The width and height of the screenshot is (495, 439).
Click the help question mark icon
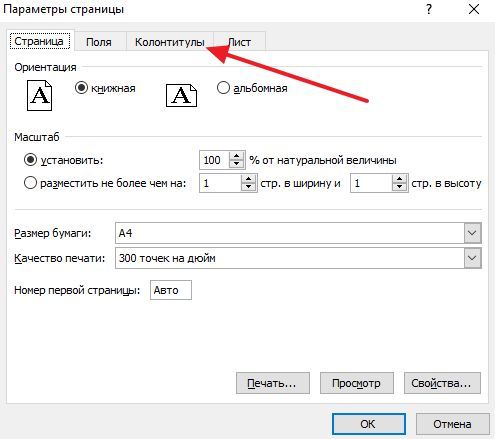(429, 9)
